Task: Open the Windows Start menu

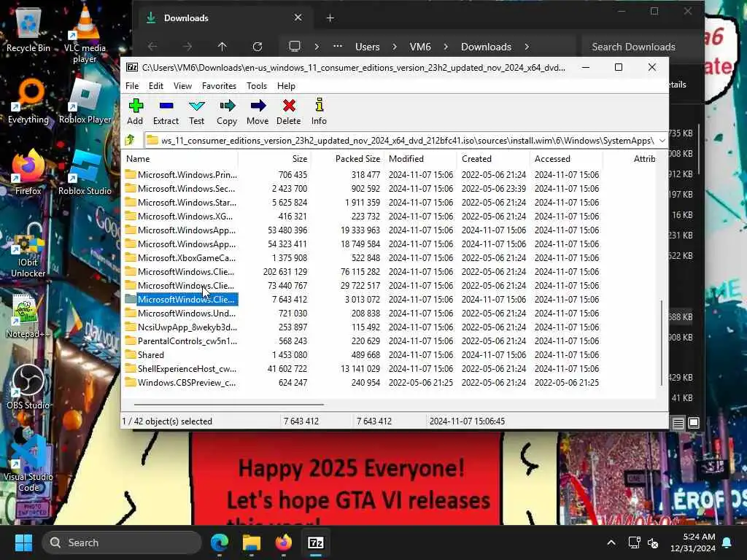Action: [23, 542]
